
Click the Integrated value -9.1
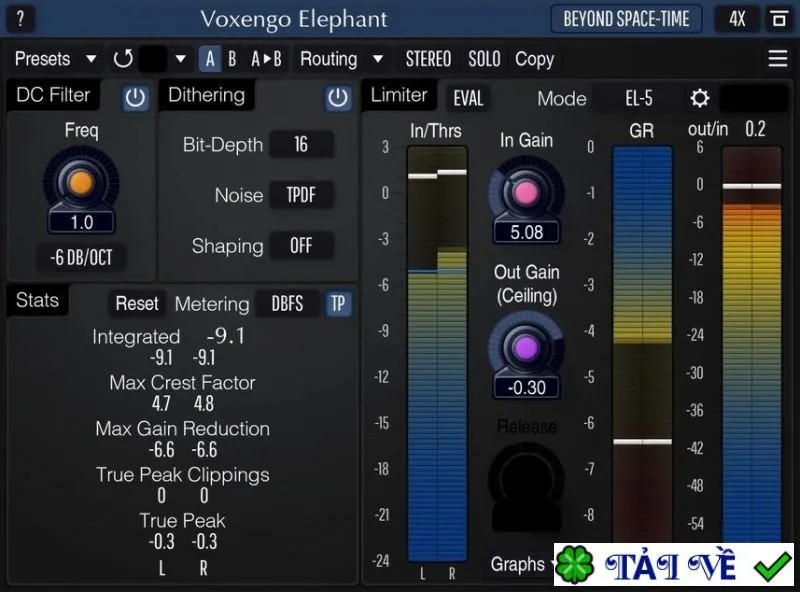pyautogui.click(x=226, y=336)
